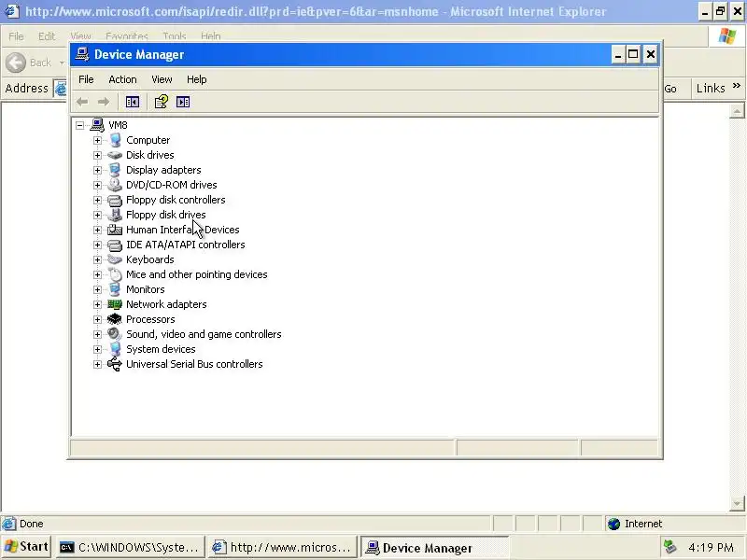Expand the Processors node

pyautogui.click(x=97, y=319)
